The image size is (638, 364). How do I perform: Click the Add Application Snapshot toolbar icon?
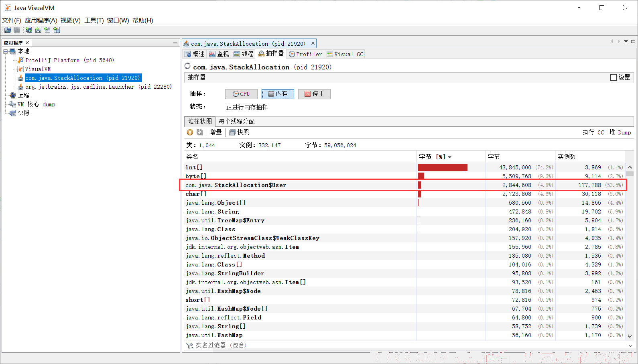57,30
